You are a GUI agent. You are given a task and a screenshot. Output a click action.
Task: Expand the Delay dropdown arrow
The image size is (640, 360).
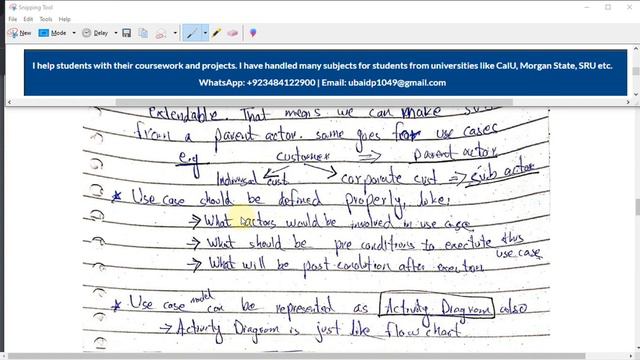(116, 33)
